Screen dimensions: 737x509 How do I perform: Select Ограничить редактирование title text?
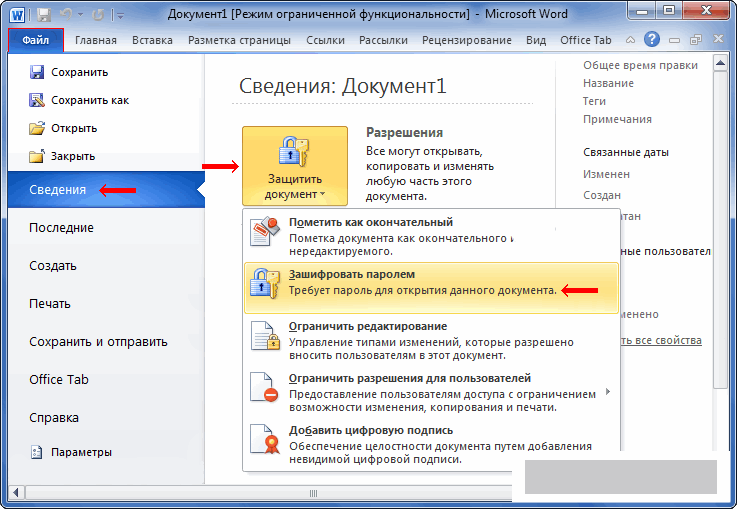pyautogui.click(x=368, y=326)
